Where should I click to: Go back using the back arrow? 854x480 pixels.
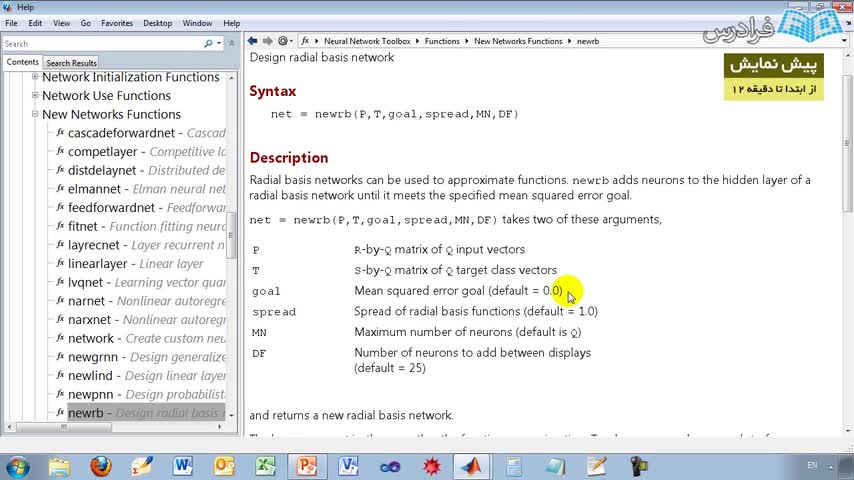click(x=252, y=41)
